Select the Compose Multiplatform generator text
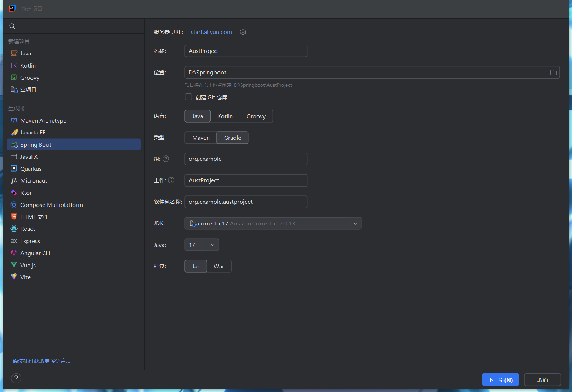 (51, 205)
